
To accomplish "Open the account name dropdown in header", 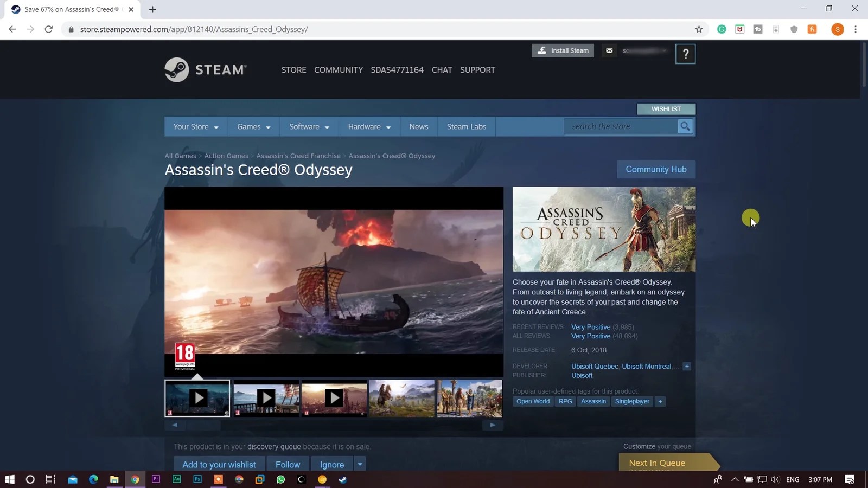I will coord(644,50).
